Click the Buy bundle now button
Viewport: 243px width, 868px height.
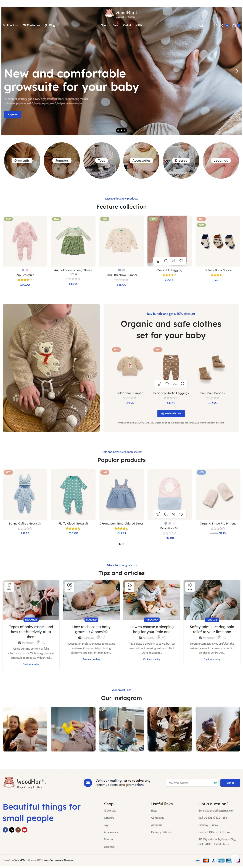pos(171,414)
